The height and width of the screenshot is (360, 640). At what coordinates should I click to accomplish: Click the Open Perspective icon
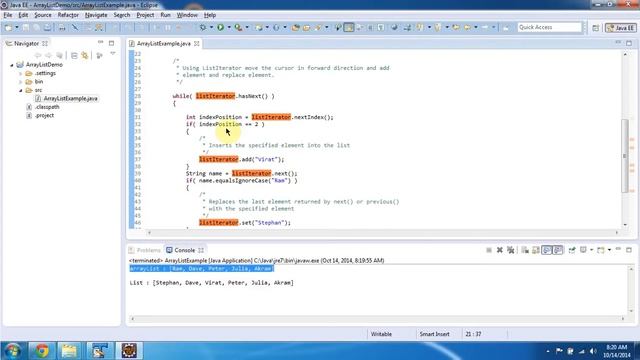point(596,28)
